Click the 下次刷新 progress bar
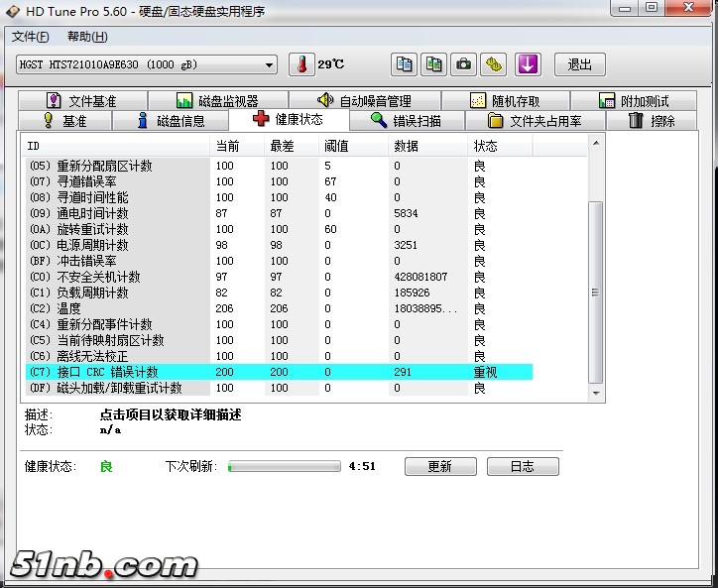The height and width of the screenshot is (588, 718). point(284,466)
